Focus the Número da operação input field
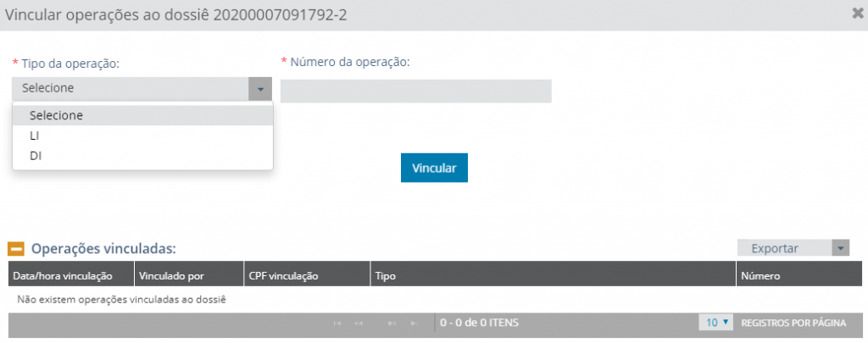Viewport: 868px width, 343px height. (415, 91)
